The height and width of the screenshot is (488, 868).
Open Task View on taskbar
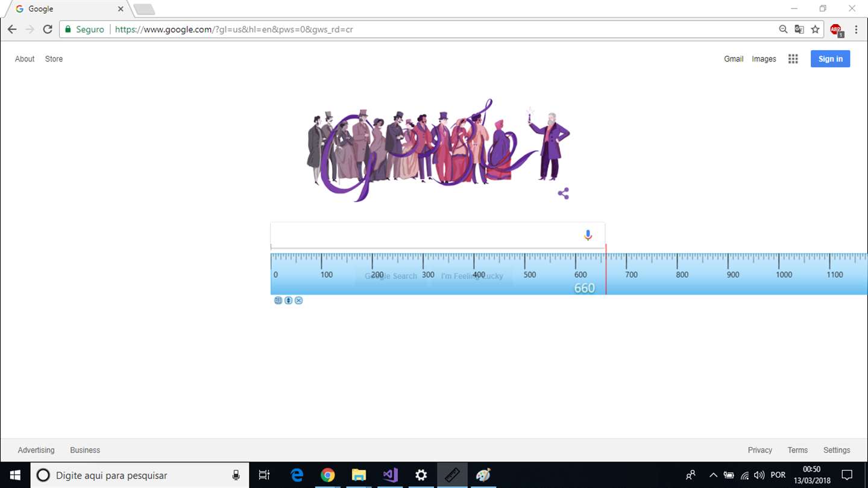(x=264, y=475)
